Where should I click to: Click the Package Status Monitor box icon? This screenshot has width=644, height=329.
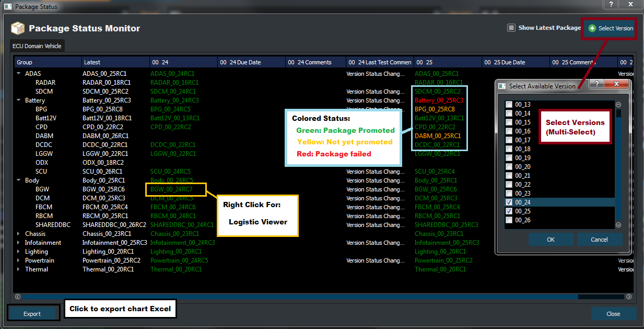(18, 28)
